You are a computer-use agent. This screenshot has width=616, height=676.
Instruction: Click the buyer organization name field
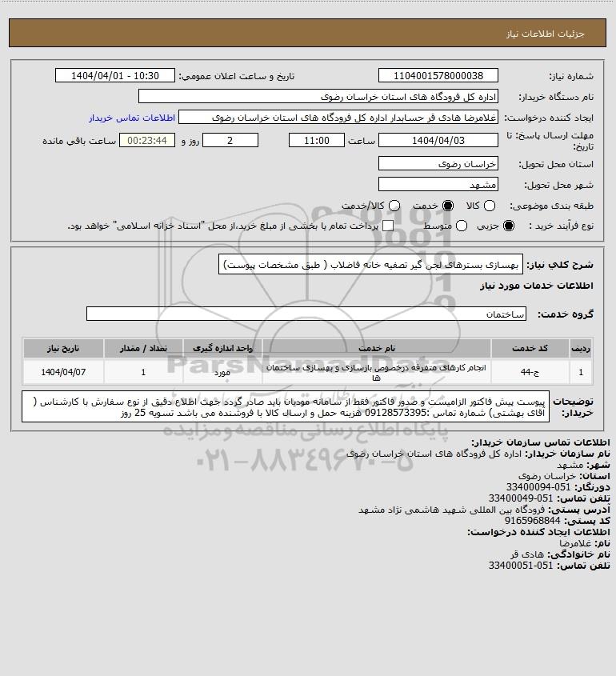[x=318, y=97]
